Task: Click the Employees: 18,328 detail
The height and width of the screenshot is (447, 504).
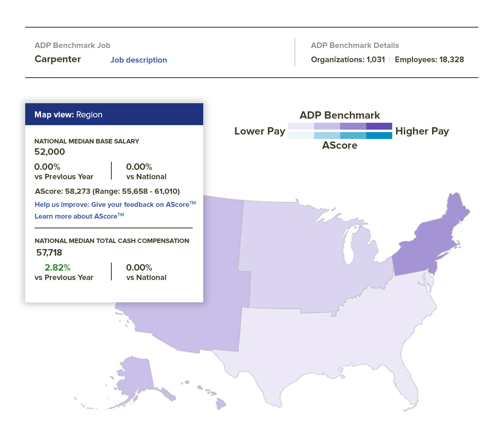Action: click(x=429, y=60)
